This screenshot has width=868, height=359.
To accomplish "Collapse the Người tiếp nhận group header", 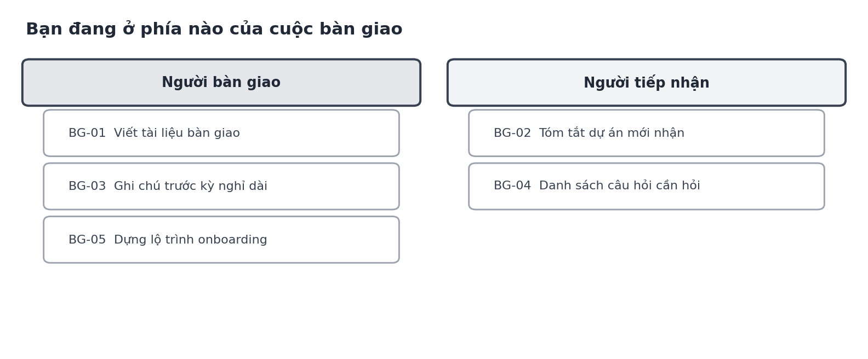I will 647,83.
